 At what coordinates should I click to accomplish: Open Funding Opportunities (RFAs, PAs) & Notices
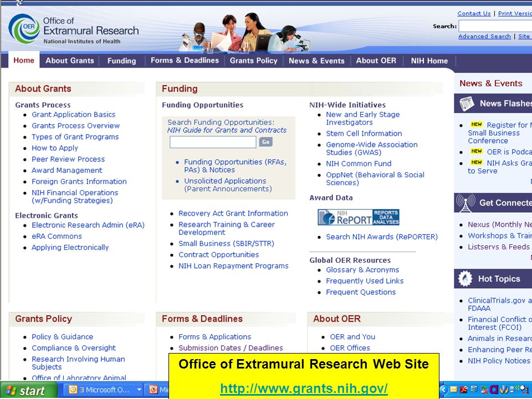click(x=235, y=166)
